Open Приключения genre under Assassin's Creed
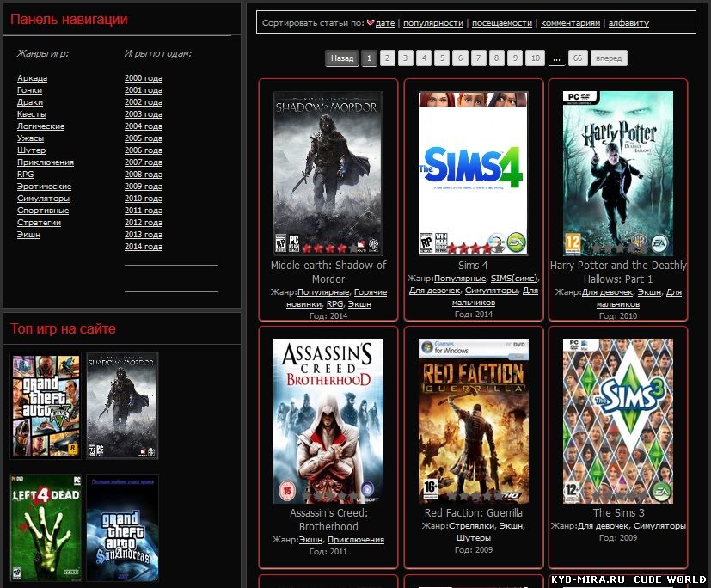This screenshot has height=588, width=711. tap(356, 540)
